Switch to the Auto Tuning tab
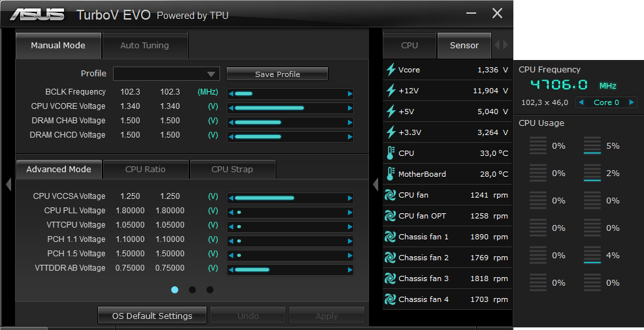The width and height of the screenshot is (644, 330). click(144, 46)
